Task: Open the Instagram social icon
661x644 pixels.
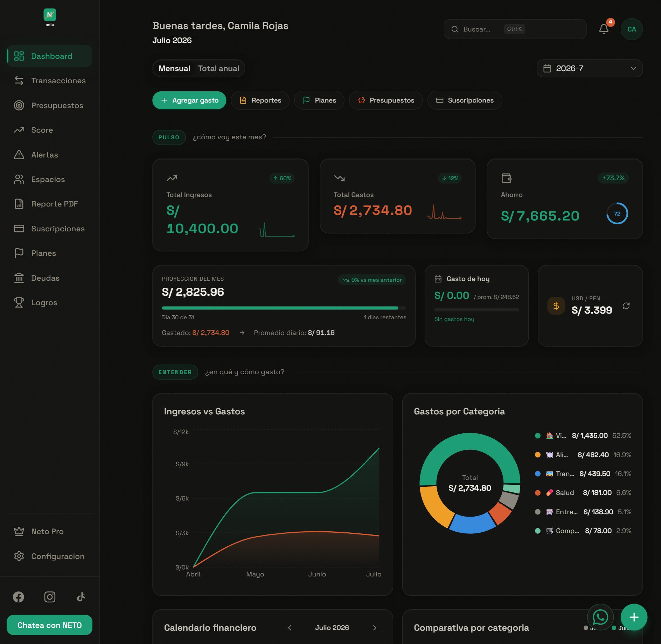Action: (x=50, y=597)
